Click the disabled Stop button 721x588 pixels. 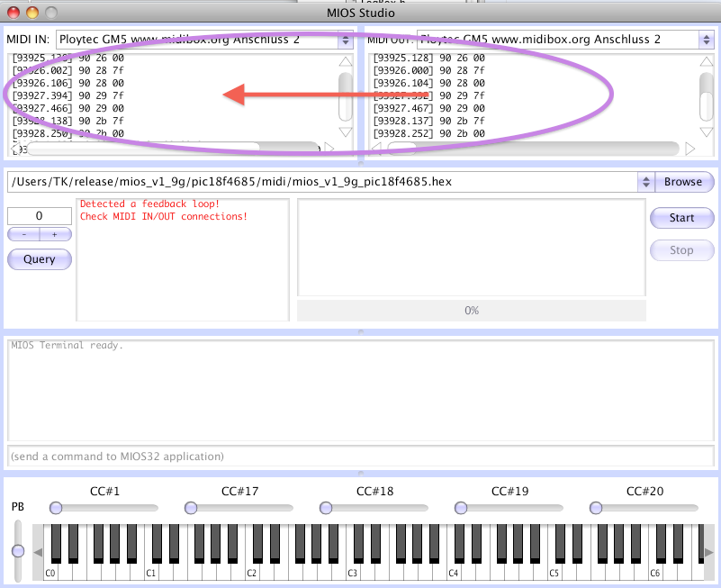coord(682,250)
